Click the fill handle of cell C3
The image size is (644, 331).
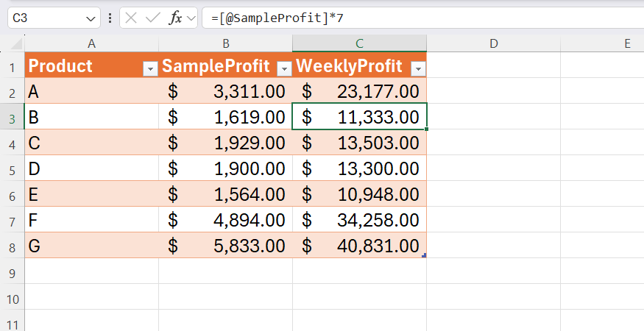427,129
